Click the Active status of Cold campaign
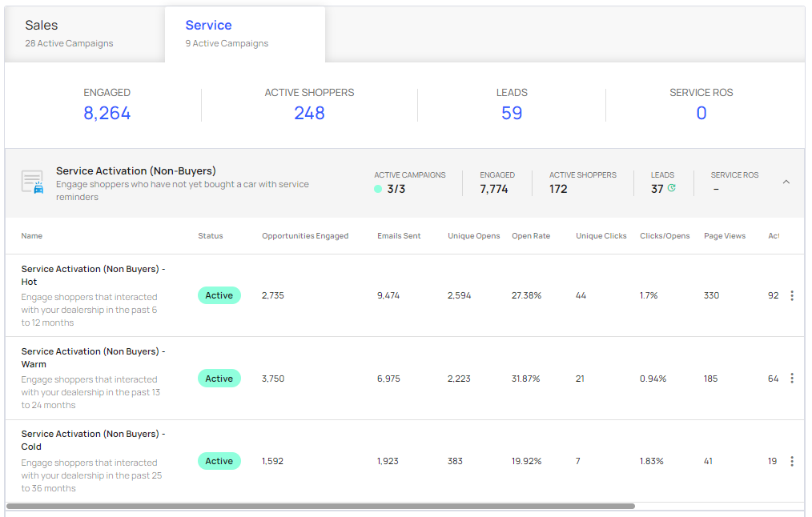812x517 pixels. [219, 461]
